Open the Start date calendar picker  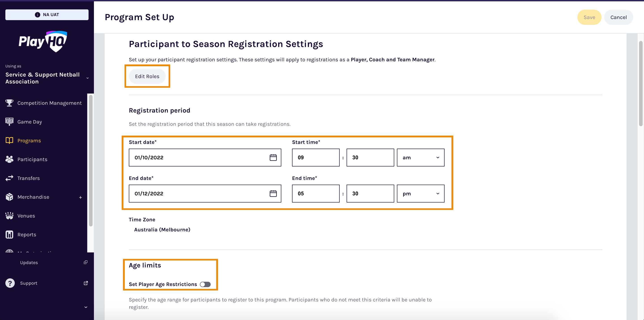273,157
